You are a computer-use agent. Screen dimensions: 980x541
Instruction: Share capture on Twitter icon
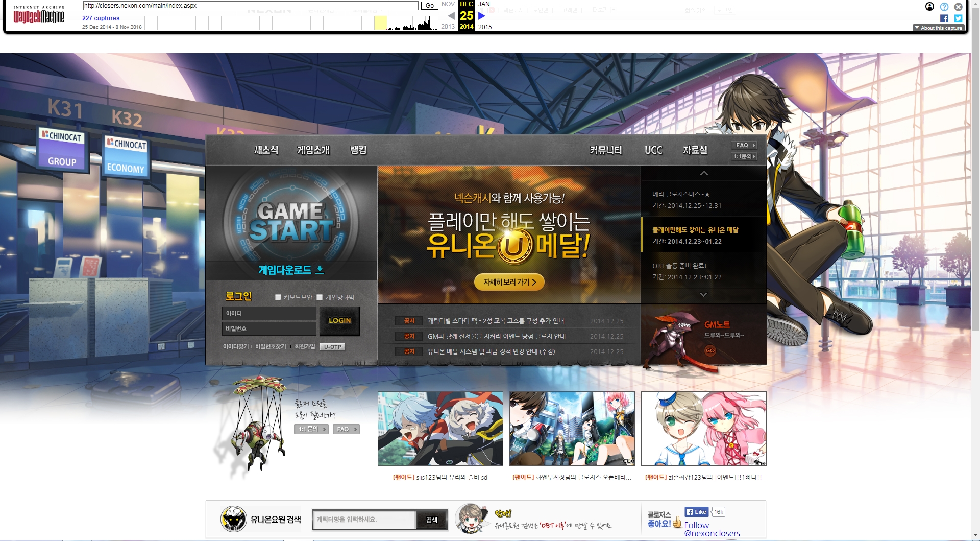click(958, 18)
